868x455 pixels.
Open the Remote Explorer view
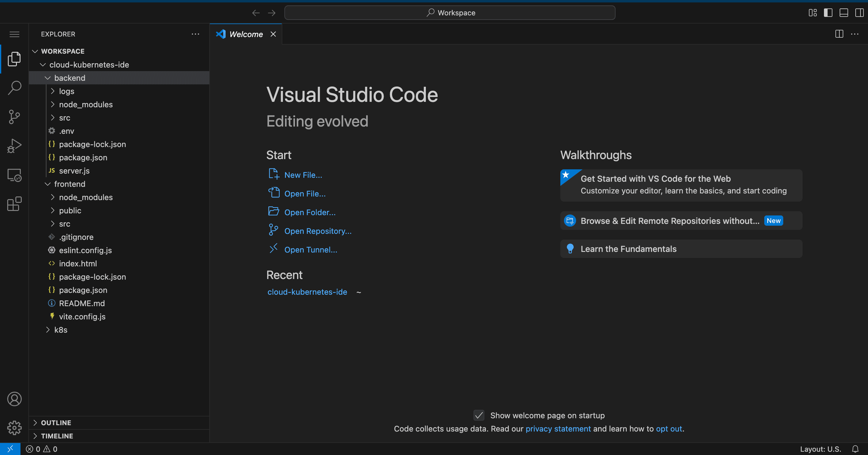tap(14, 175)
